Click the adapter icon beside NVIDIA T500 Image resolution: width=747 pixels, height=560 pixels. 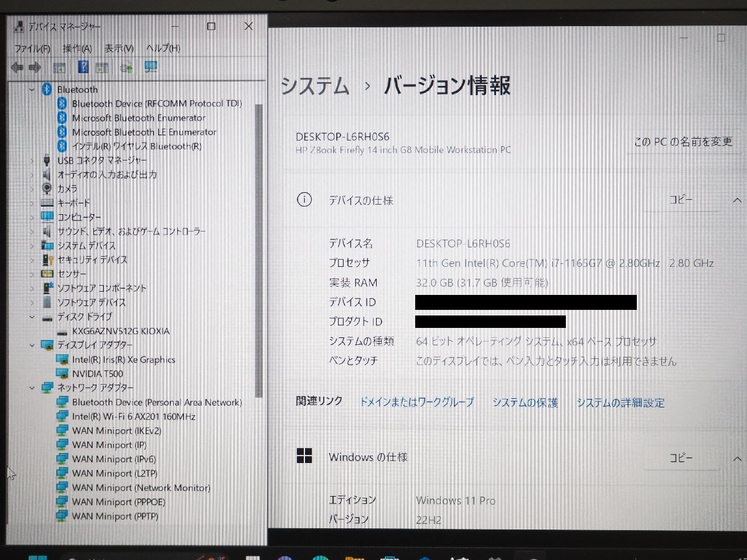(x=62, y=374)
